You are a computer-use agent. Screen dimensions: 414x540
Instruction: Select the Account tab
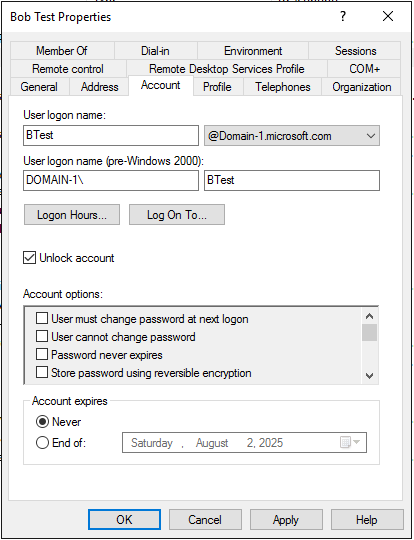tap(161, 85)
